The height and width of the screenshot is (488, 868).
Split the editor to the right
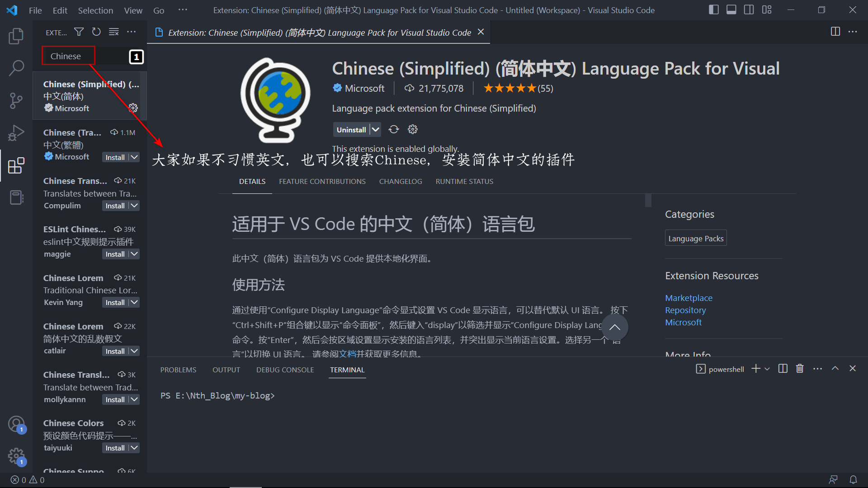click(x=835, y=32)
